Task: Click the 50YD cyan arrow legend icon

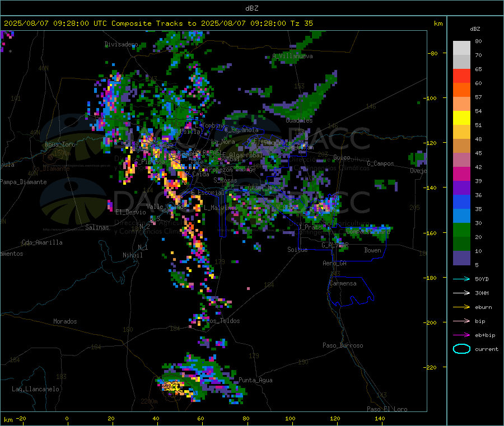Action: [x=461, y=279]
